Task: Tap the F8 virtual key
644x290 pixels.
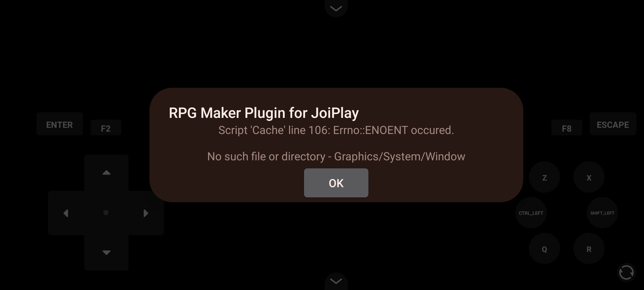Action: tap(567, 128)
